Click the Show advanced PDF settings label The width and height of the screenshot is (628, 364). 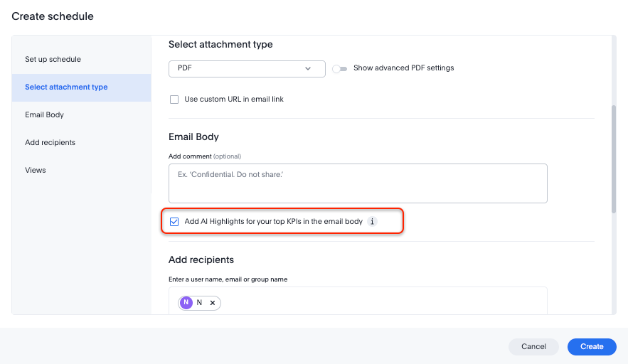coord(403,68)
